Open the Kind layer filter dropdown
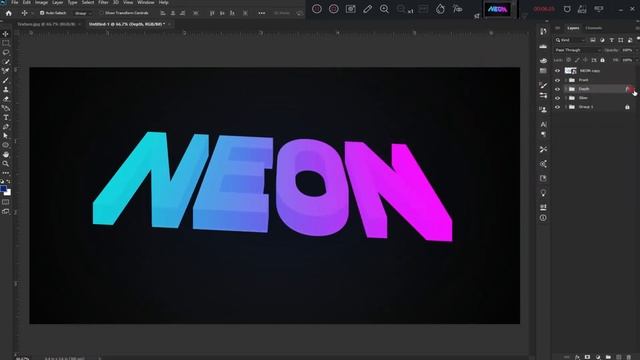 pos(570,40)
